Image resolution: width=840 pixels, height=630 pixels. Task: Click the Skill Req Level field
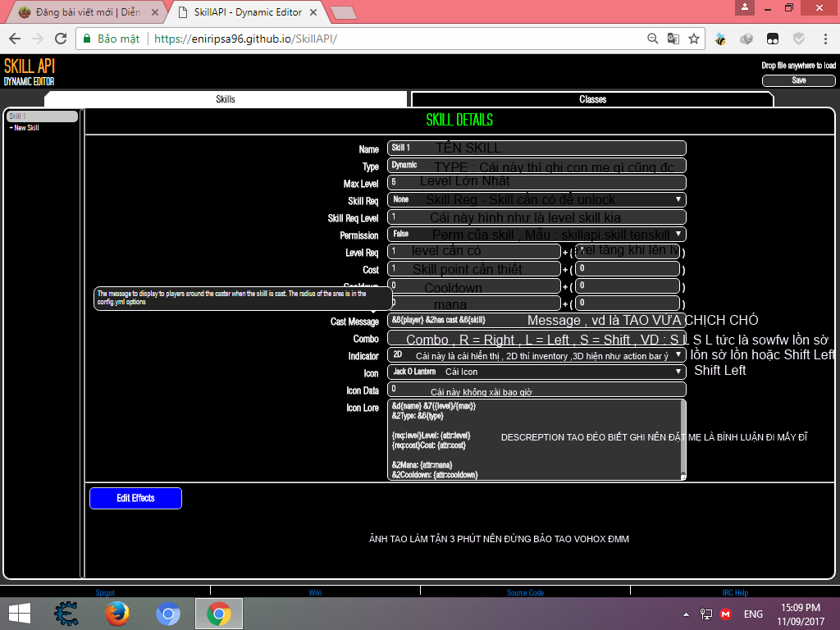[536, 217]
